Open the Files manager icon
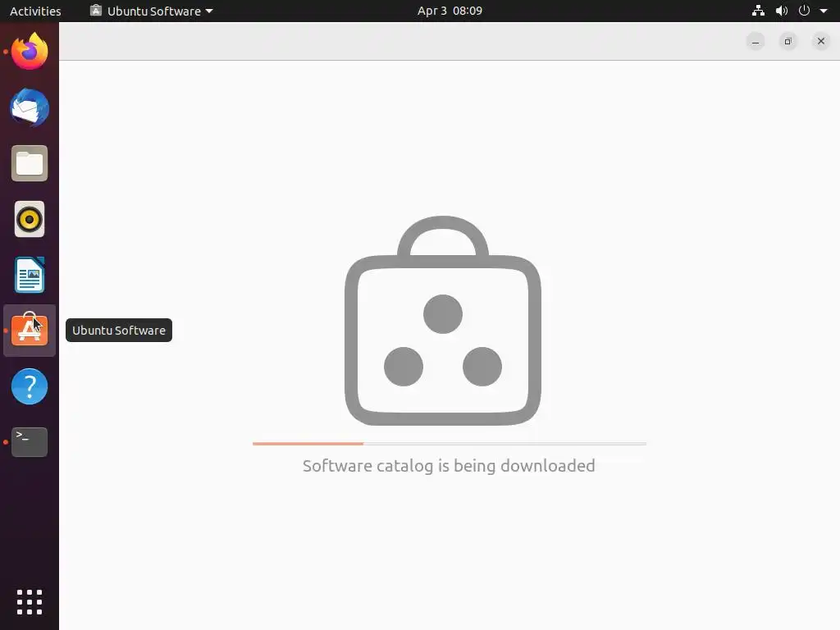Viewport: 840px width, 630px height. [x=30, y=163]
